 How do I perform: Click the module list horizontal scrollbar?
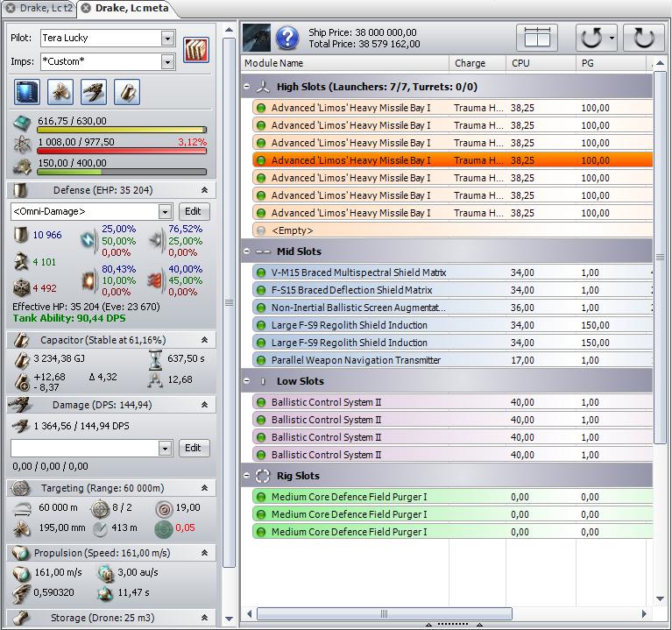(x=385, y=613)
